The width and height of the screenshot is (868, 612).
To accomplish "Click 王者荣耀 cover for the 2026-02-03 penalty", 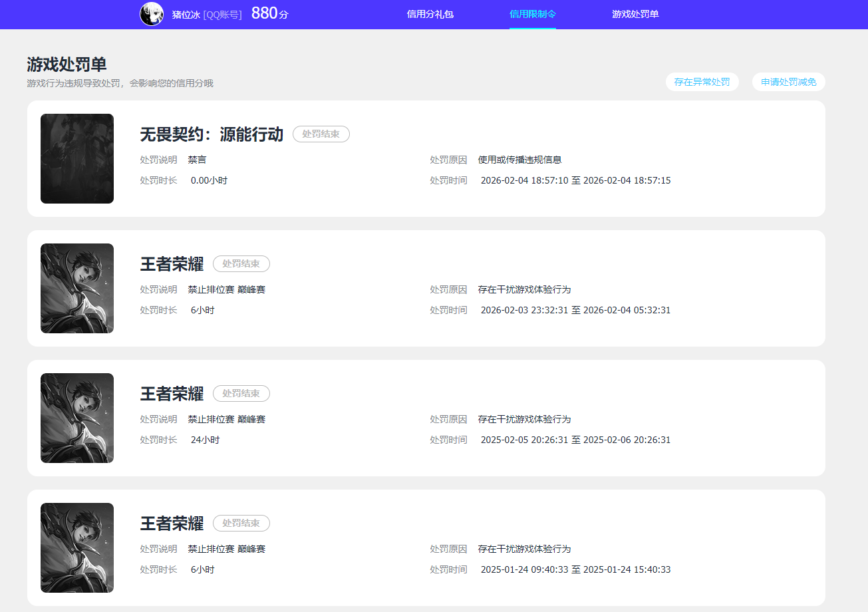I will (77, 288).
